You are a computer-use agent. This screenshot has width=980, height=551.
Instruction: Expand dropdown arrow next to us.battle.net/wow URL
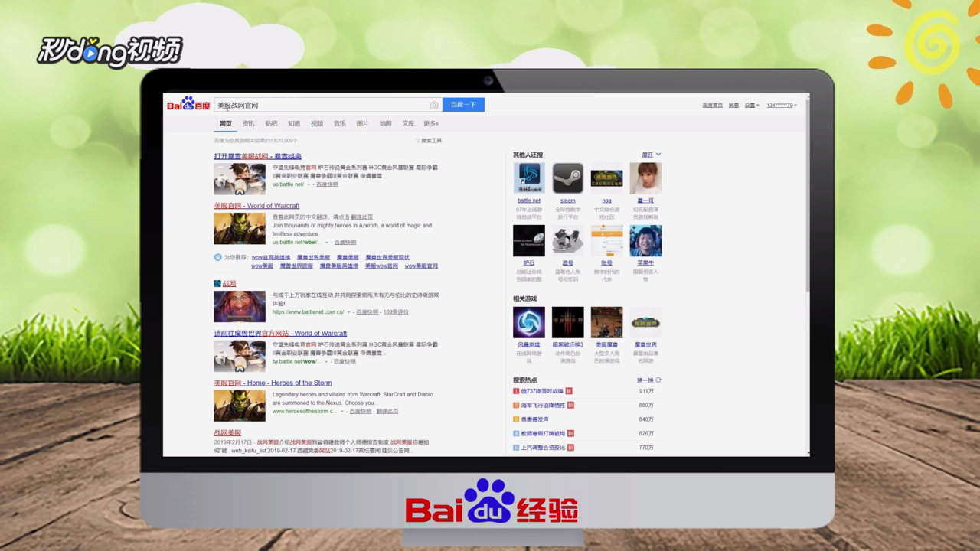tap(328, 243)
